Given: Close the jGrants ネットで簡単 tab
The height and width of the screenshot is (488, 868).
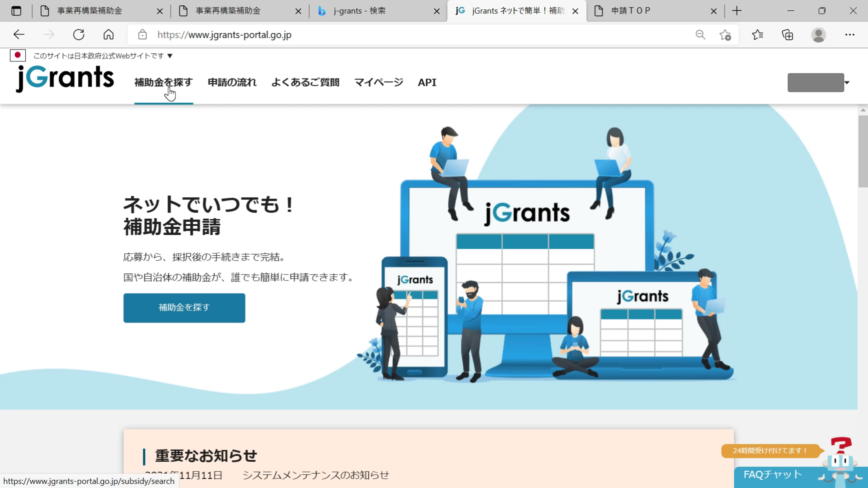Looking at the screenshot, I should 575,11.
